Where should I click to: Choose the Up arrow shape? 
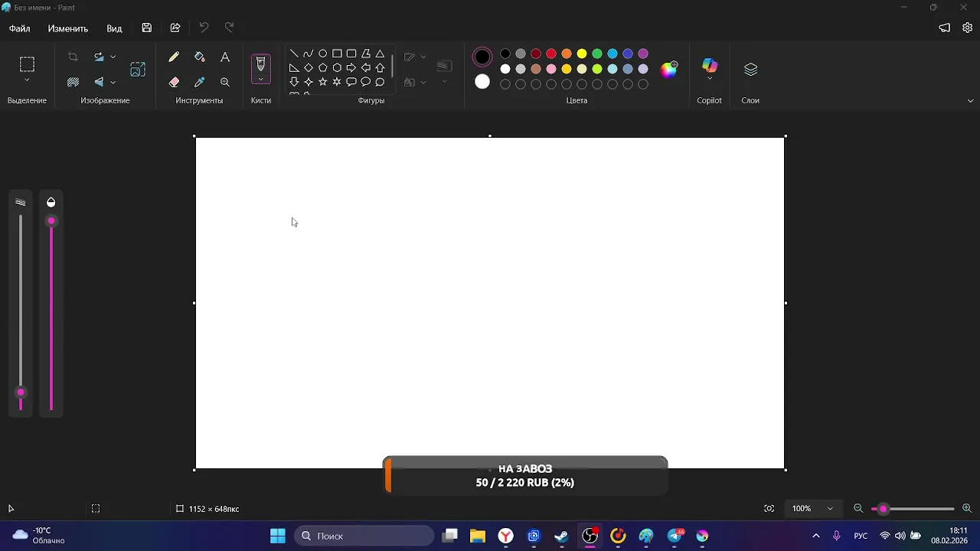[380, 67]
